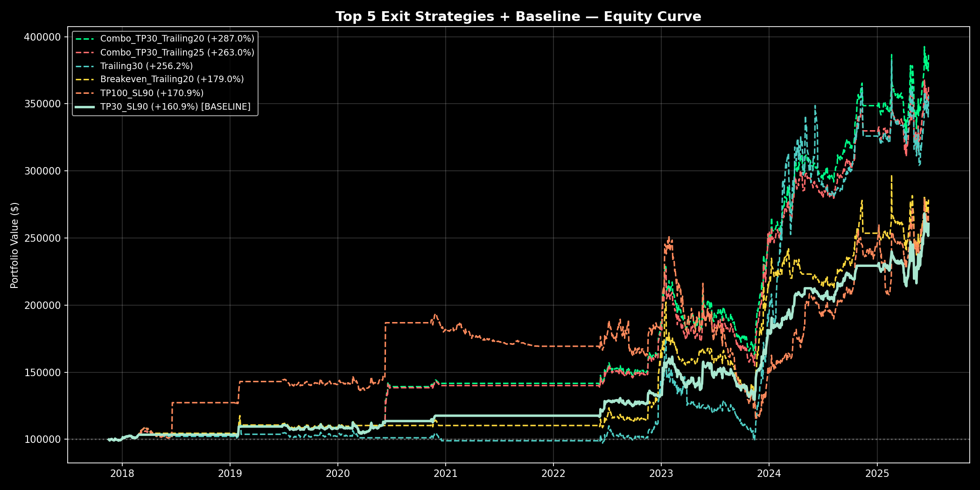Click the Breakeven_Trailing20 legend label
This screenshot has width=980, height=490.
pos(172,79)
